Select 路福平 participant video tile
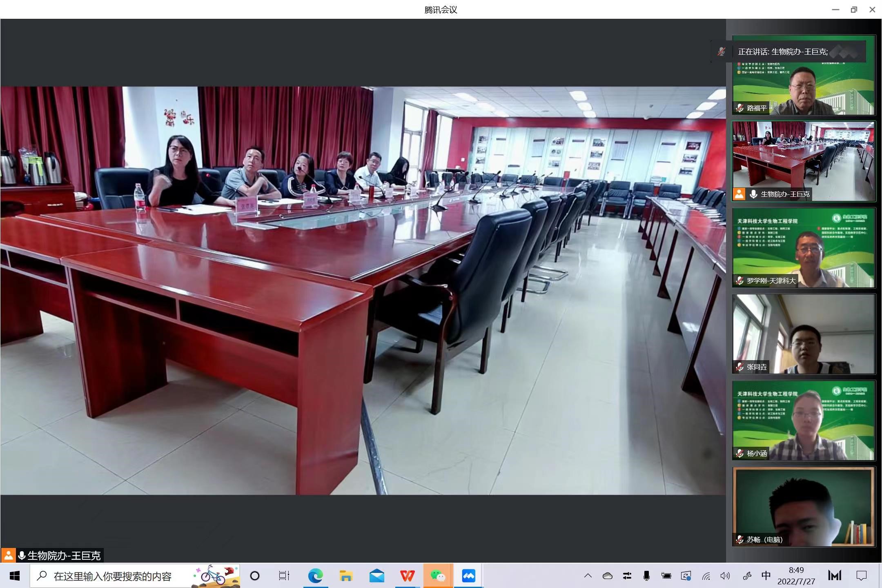Viewport: 882px width, 588px height. point(804,88)
